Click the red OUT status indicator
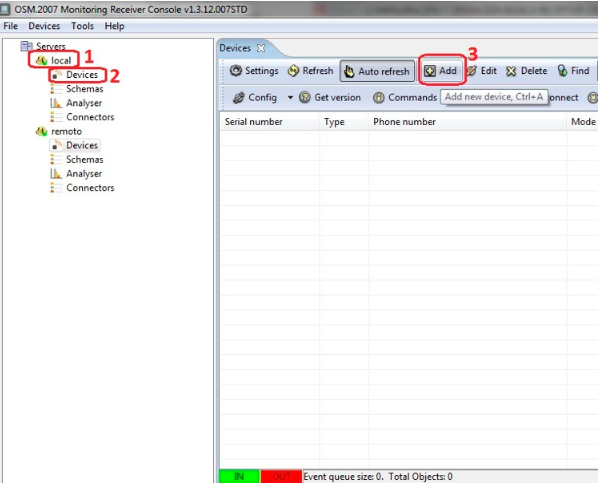 281,476
